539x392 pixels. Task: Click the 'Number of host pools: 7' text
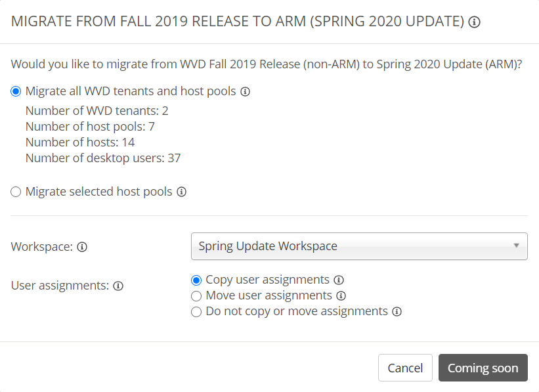click(90, 127)
